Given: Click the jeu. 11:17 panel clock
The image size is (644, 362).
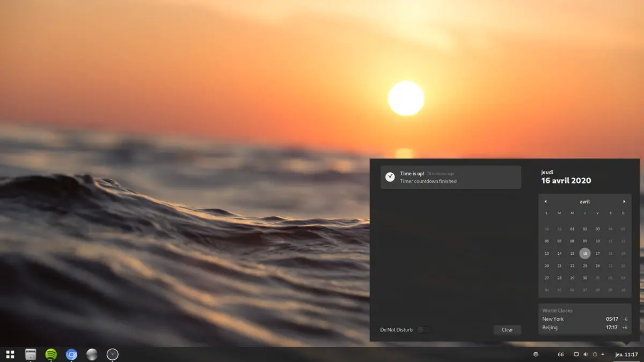Looking at the screenshot, I should tap(627, 354).
